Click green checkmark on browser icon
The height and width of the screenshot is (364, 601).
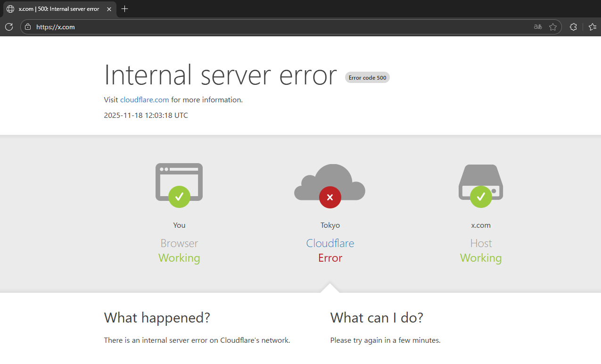pos(179,197)
